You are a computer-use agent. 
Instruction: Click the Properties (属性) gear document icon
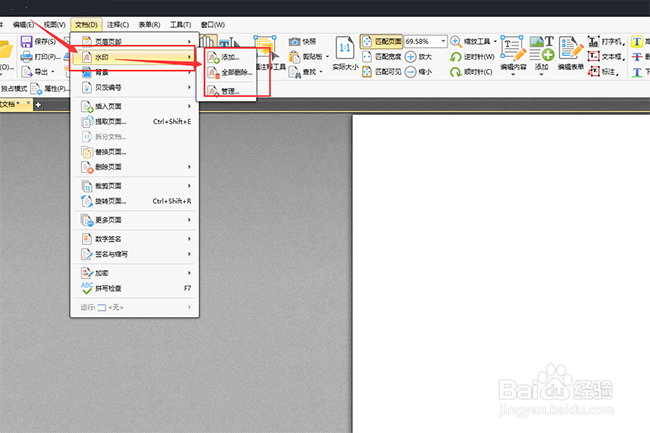click(x=36, y=89)
